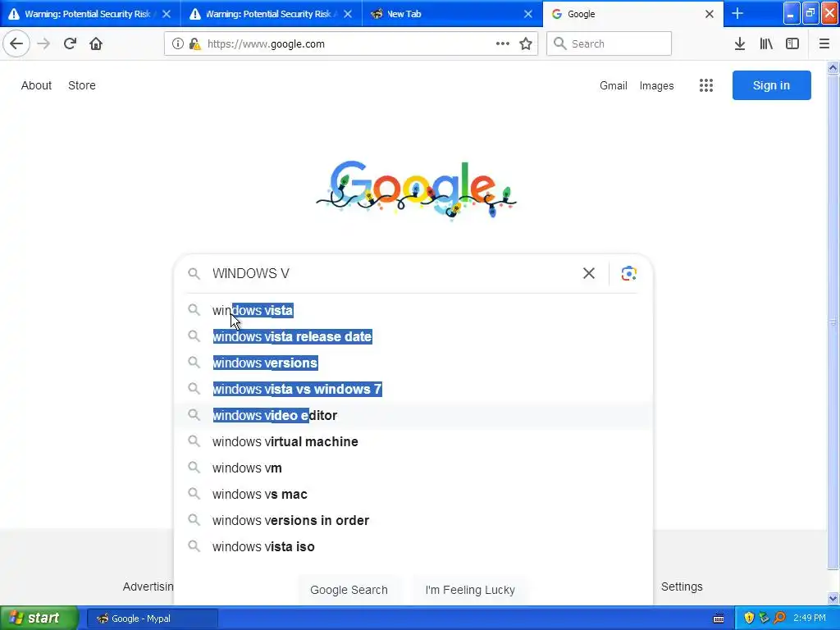This screenshot has height=630, width=840.
Task: Click the page scrollbar down arrow
Action: click(833, 598)
